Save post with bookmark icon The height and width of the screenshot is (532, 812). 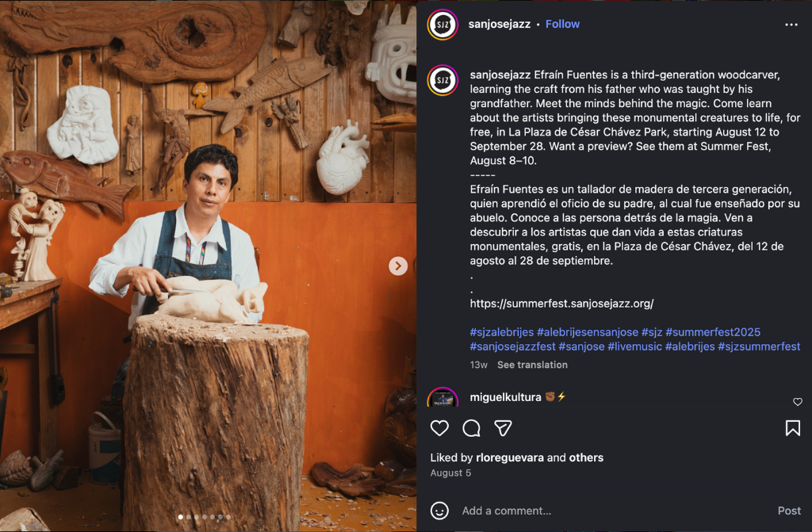coord(792,428)
